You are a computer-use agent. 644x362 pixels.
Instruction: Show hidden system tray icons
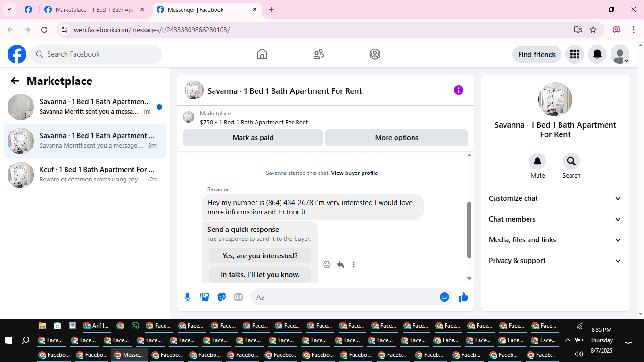(x=568, y=340)
